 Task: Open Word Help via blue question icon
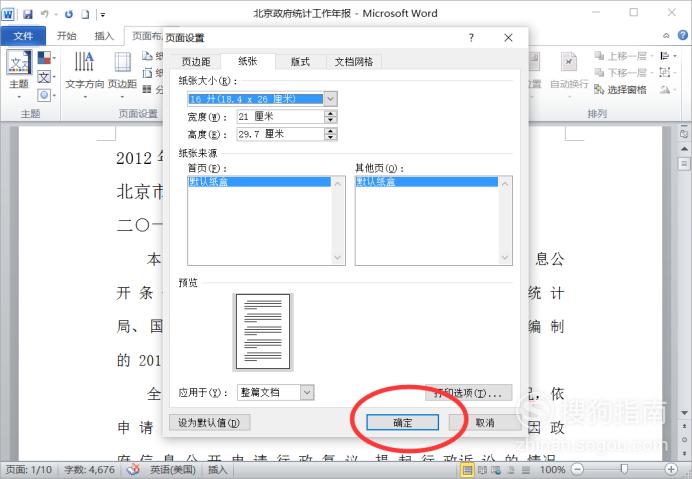click(682, 35)
